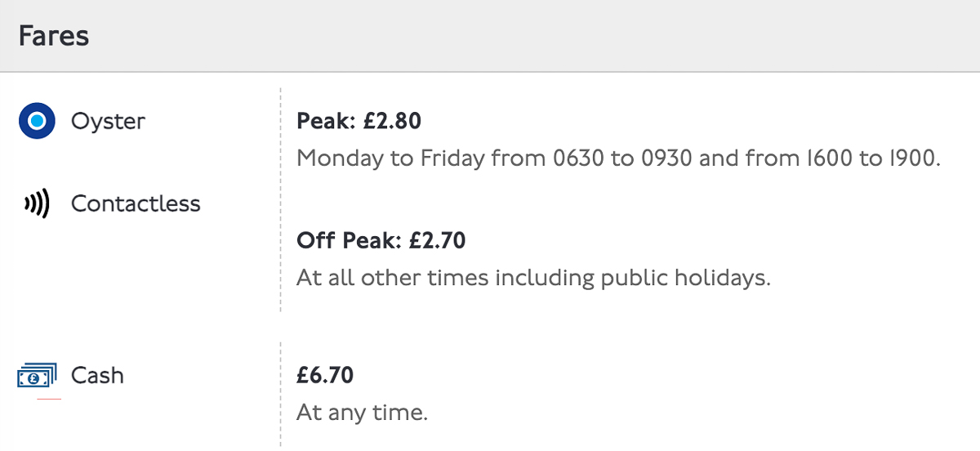Click the '1600 to 1900' time range
980x451 pixels.
click(873, 158)
